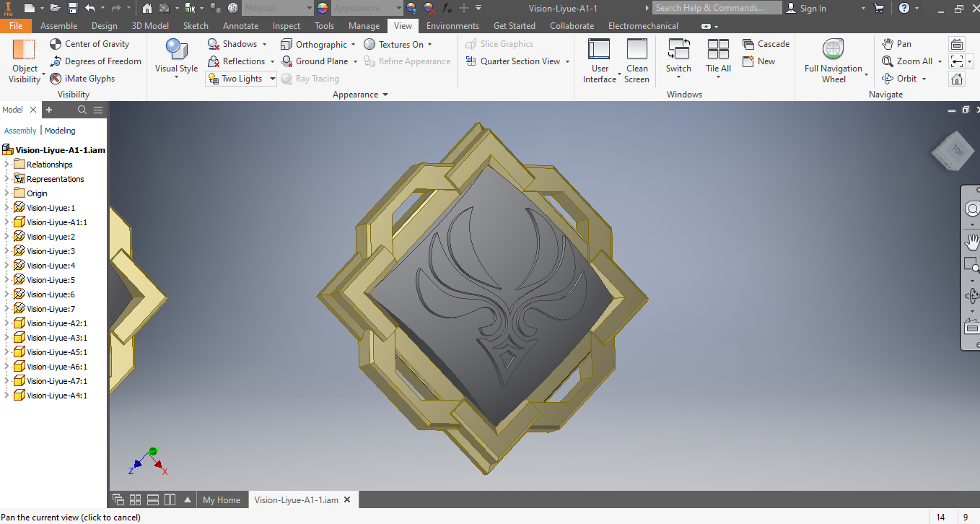Viewport: 980px width, 524px height.
Task: Launch the Full Navigation Wheel
Action: 834,61
